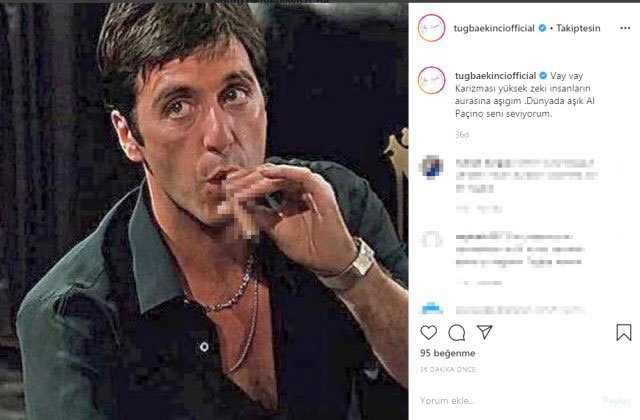640x420 pixels.
Task: Like the post with the heart icon
Action: (429, 333)
